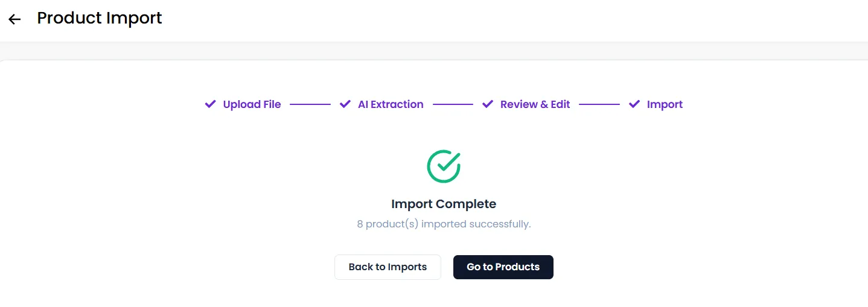This screenshot has height=307, width=868.
Task: Click connector line between Review & Edit and Import
Action: click(x=599, y=104)
